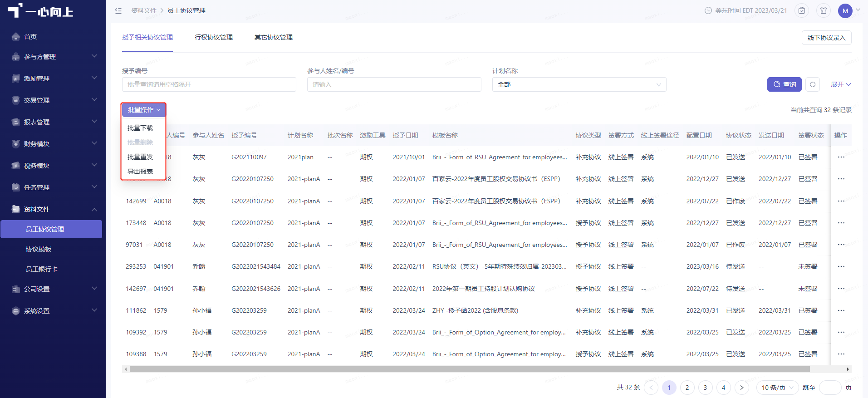Click the scrollbar right arrow
Screen dimensions: 868x398
pyautogui.click(x=848, y=369)
